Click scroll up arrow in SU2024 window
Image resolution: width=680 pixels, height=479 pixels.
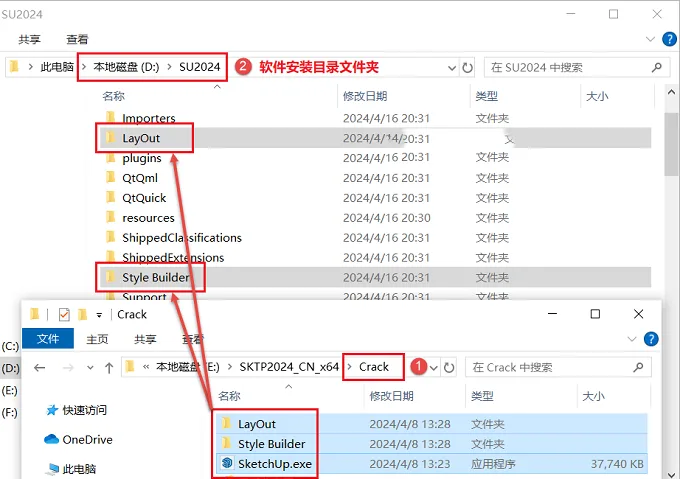coord(671,92)
